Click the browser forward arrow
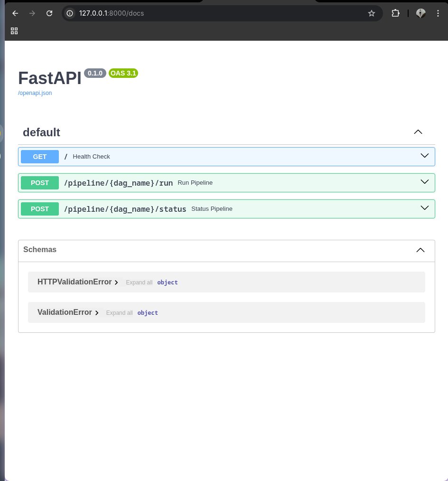Image resolution: width=448 pixels, height=481 pixels. pyautogui.click(x=32, y=13)
